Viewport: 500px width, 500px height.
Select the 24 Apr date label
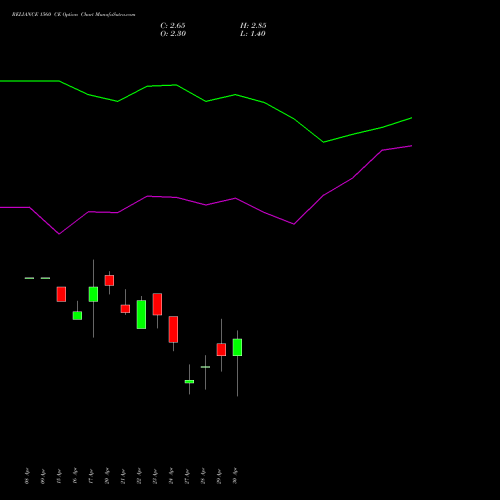[171, 476]
